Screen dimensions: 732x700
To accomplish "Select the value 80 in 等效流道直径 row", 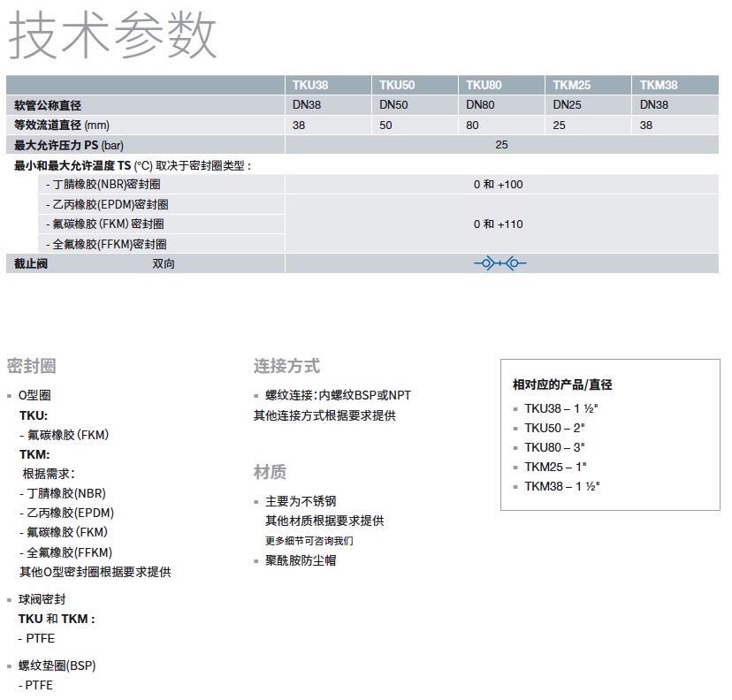I will click(472, 126).
